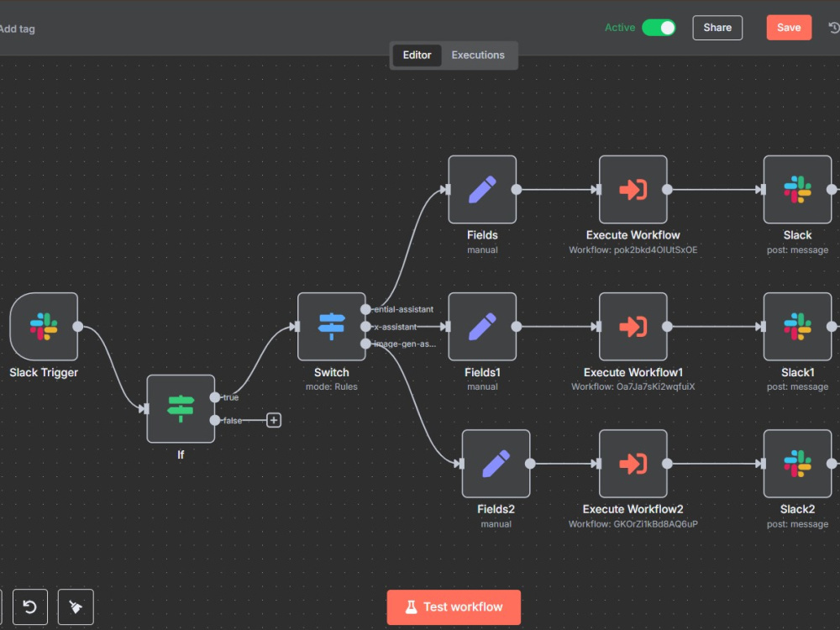Open the Switch node
Screen dimensions: 840x630
pos(332,326)
